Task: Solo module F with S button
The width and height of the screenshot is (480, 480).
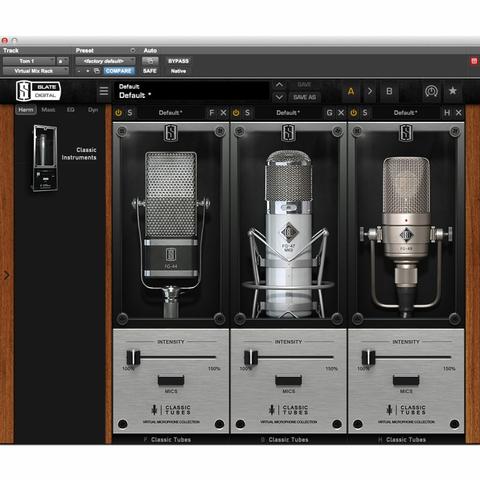Action: coord(130,113)
